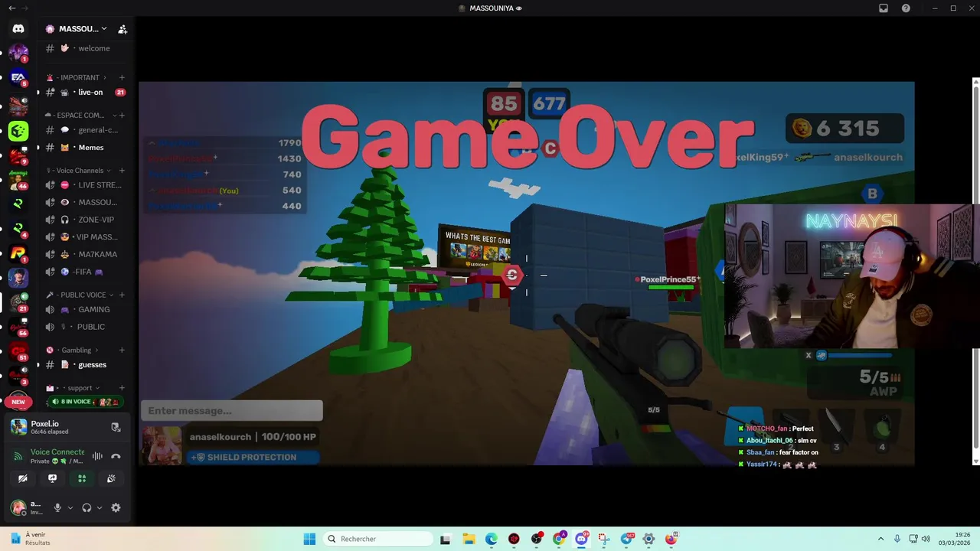Open the server icon with 46 notifications
The width and height of the screenshot is (980, 551).
click(18, 179)
